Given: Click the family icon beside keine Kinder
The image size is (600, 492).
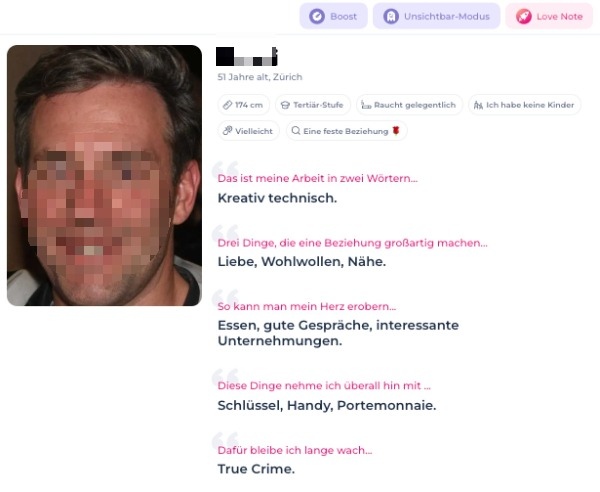Looking at the screenshot, I should click(478, 104).
